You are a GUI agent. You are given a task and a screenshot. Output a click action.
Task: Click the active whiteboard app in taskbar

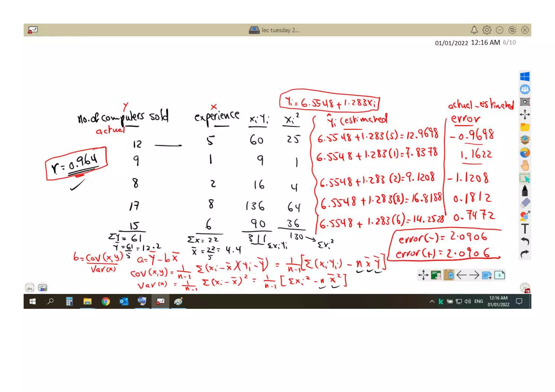[160, 301]
